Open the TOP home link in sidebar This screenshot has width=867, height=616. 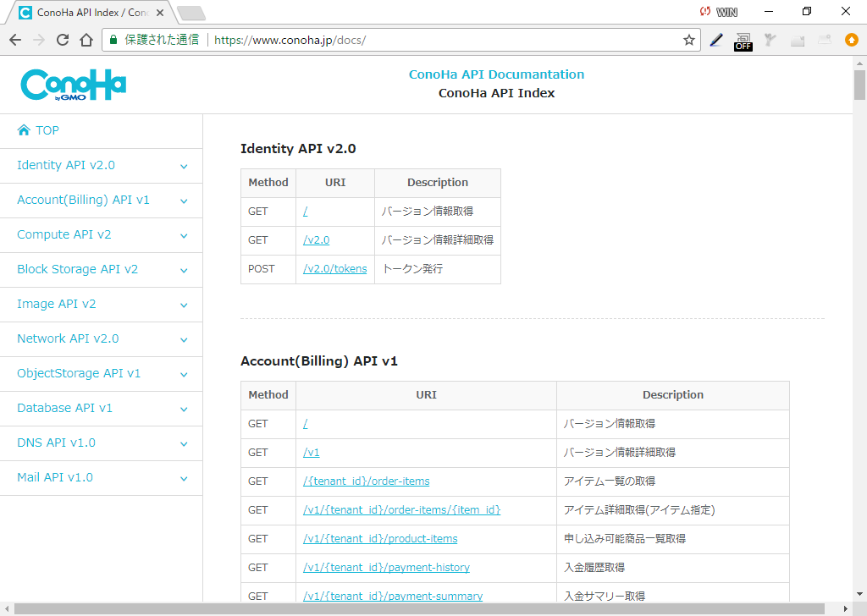pyautogui.click(x=38, y=130)
